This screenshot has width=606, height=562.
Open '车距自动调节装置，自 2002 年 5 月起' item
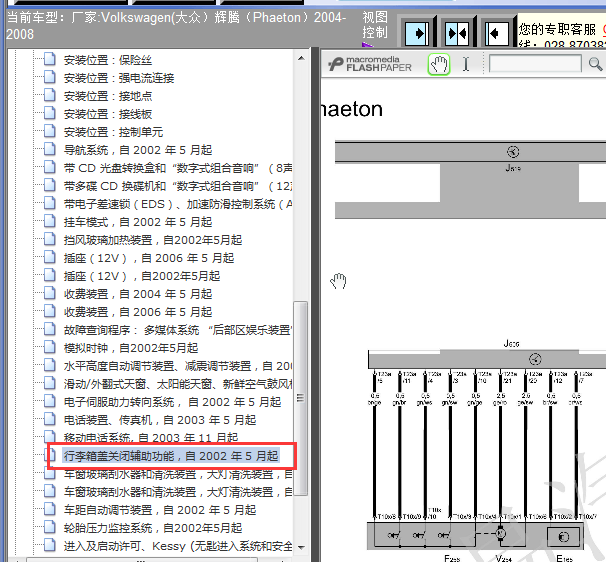click(160, 510)
